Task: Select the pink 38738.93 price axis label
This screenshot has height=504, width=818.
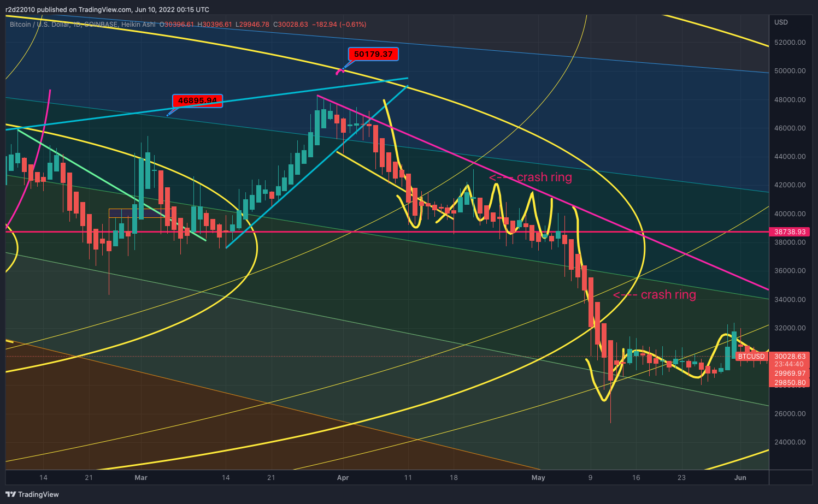Action: click(790, 232)
